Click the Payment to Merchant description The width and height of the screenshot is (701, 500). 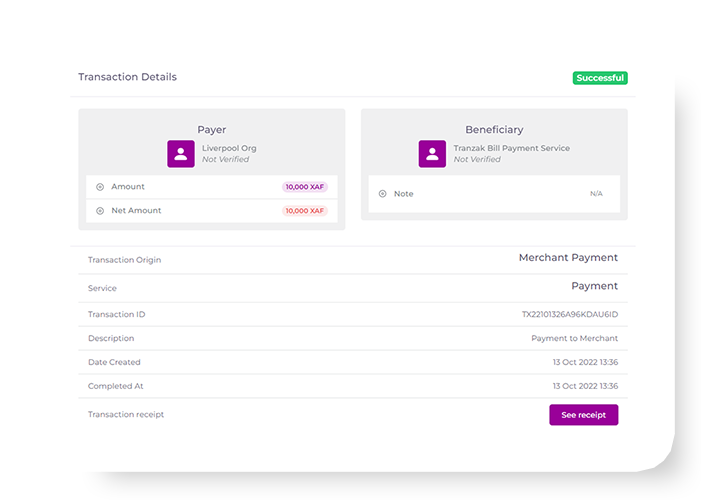(x=574, y=339)
